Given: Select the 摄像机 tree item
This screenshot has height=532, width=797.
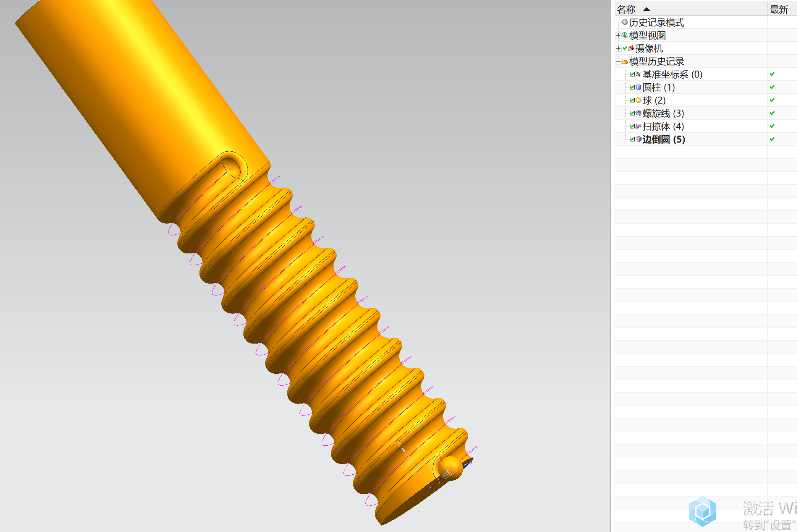Looking at the screenshot, I should pyautogui.click(x=649, y=48).
